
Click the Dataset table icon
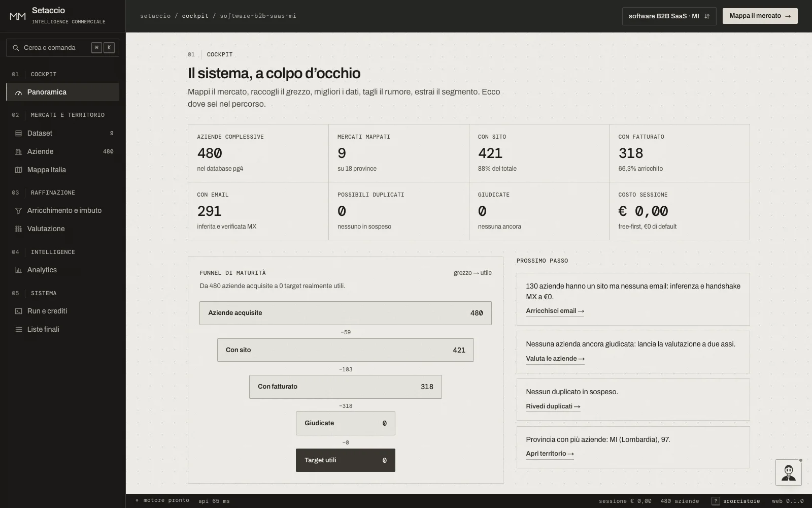coord(18,133)
